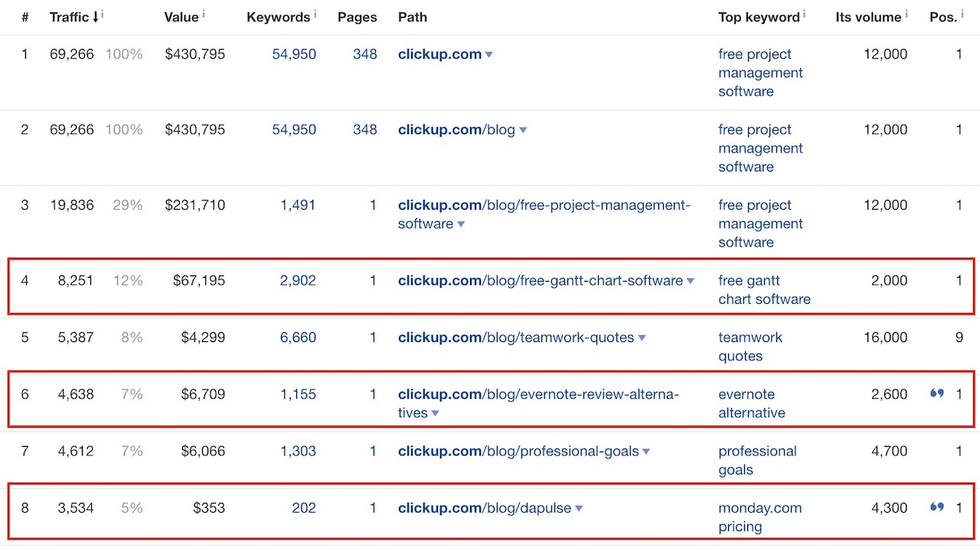Click the featured snippet quote icon in monday.com pricing row

(937, 507)
